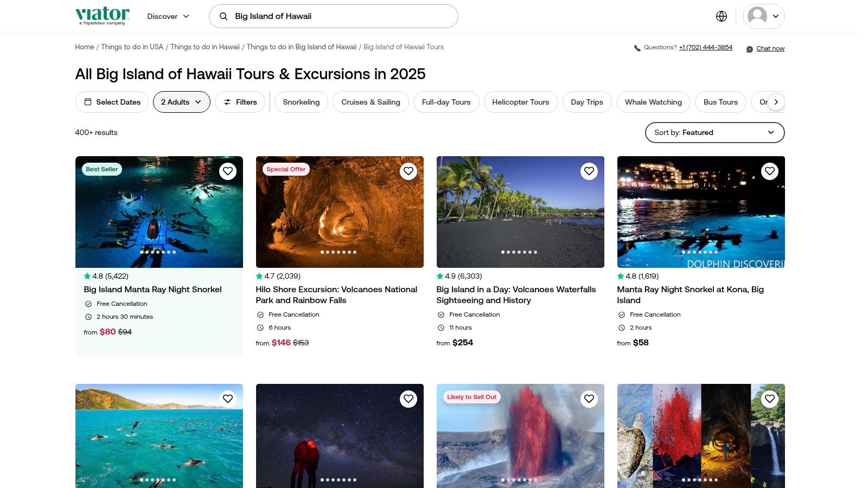
Task: Open the Sort by Featured dropdown
Action: tap(714, 132)
